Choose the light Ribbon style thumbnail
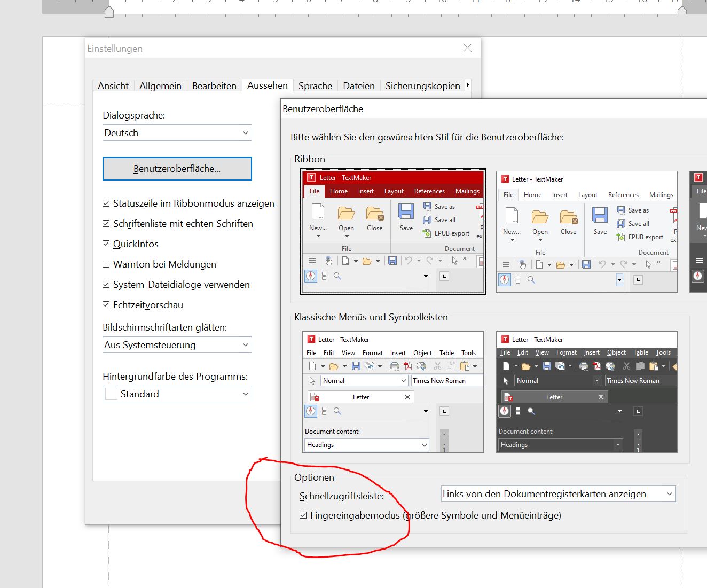Image resolution: width=707 pixels, height=588 pixels. coord(587,232)
